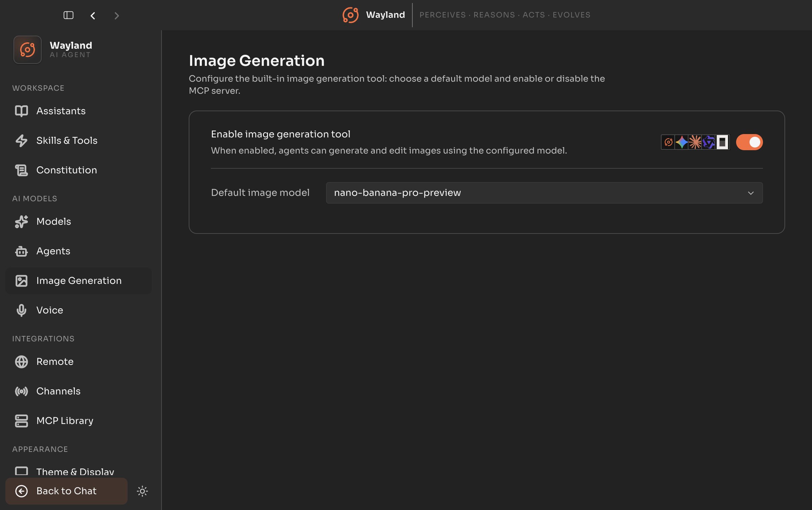The width and height of the screenshot is (812, 510).
Task: Click the PERCEIVES · REASONS · ACTS · EVOLVES tagline
Action: [x=505, y=15]
